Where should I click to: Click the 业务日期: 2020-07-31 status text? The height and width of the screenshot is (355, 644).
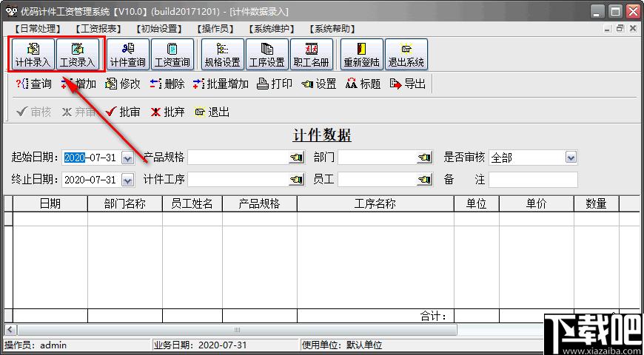(201, 345)
